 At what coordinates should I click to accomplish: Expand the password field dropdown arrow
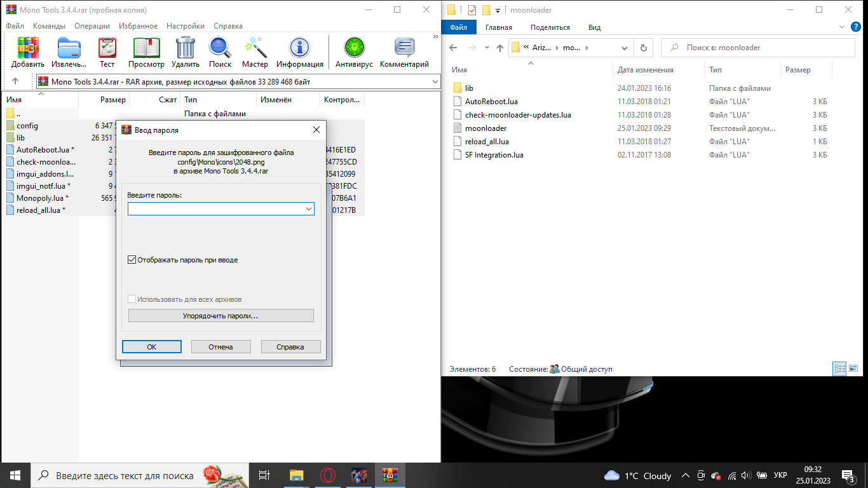click(x=309, y=209)
